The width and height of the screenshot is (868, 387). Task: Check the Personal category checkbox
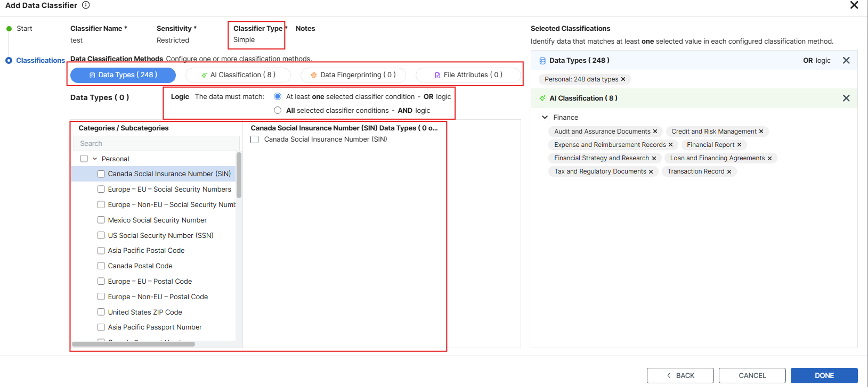pyautogui.click(x=84, y=159)
